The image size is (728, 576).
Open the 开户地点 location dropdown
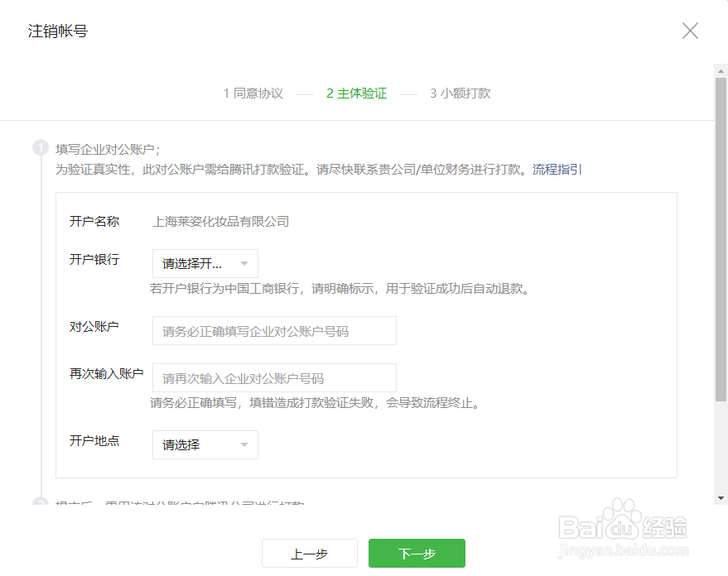click(x=205, y=444)
